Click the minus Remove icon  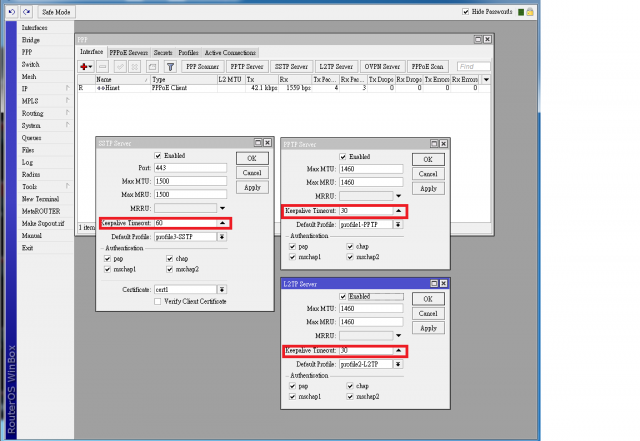[103, 67]
